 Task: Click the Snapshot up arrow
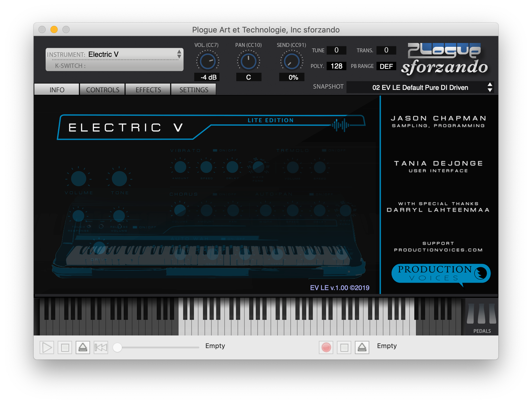pyautogui.click(x=490, y=84)
